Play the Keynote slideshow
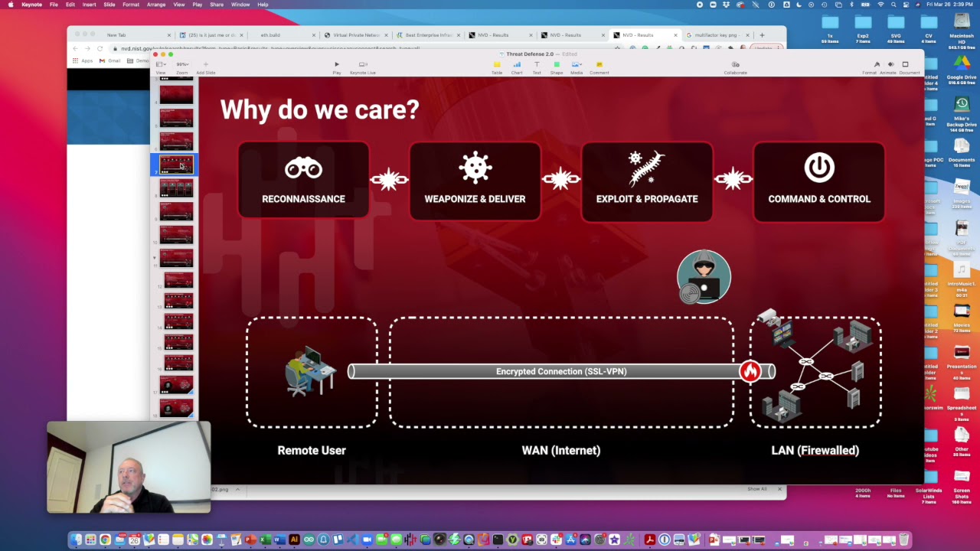Screen dimensions: 980x551 pyautogui.click(x=336, y=67)
